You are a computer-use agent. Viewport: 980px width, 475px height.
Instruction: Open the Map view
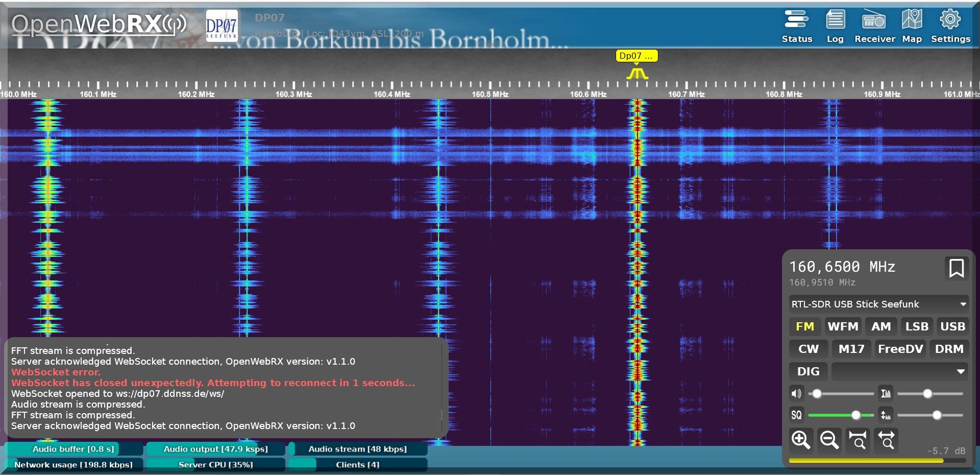pos(912,26)
